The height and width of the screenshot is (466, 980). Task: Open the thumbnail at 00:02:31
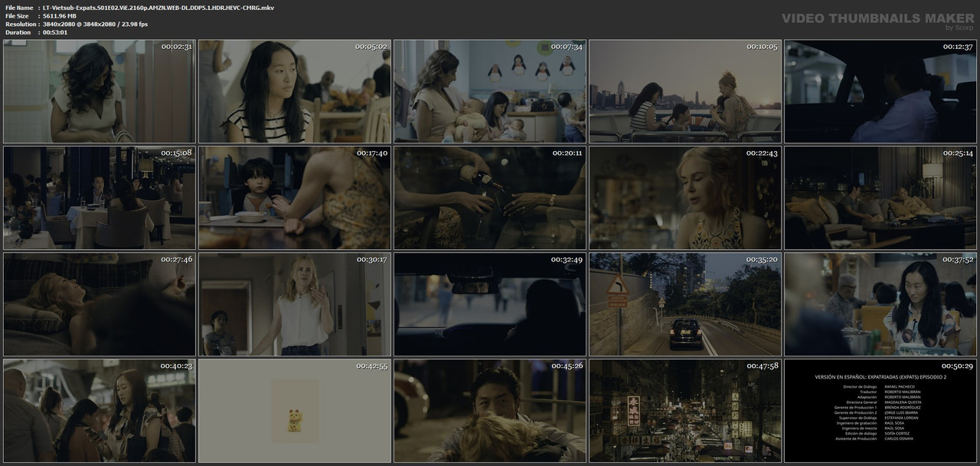[100, 91]
